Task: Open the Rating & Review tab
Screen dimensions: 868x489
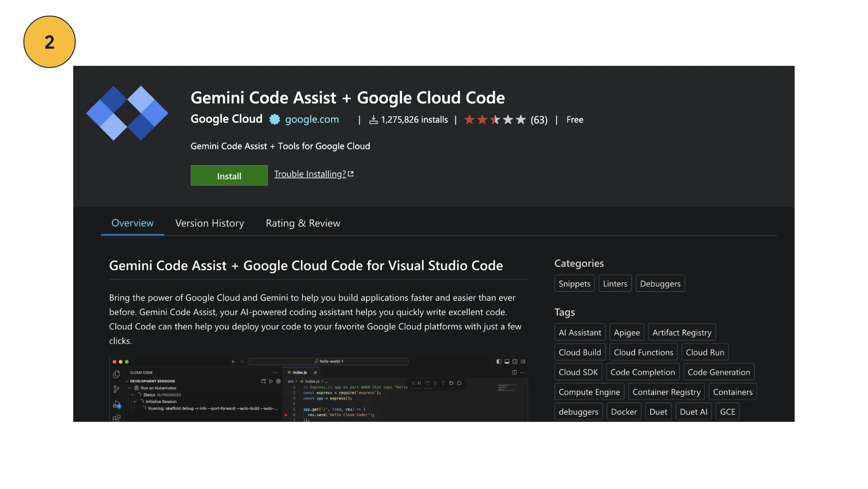Action: 303,223
